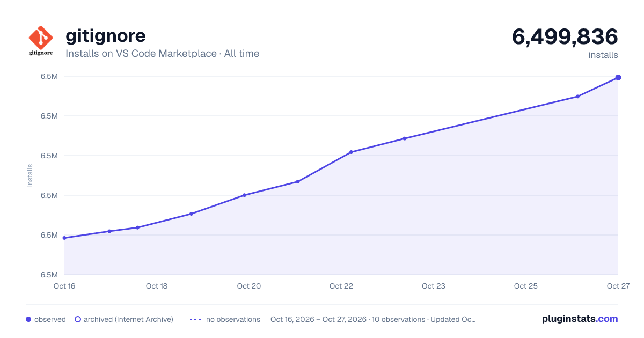Click the Oct 18 x-axis label
This screenshot has height=338, width=644.
point(157,286)
